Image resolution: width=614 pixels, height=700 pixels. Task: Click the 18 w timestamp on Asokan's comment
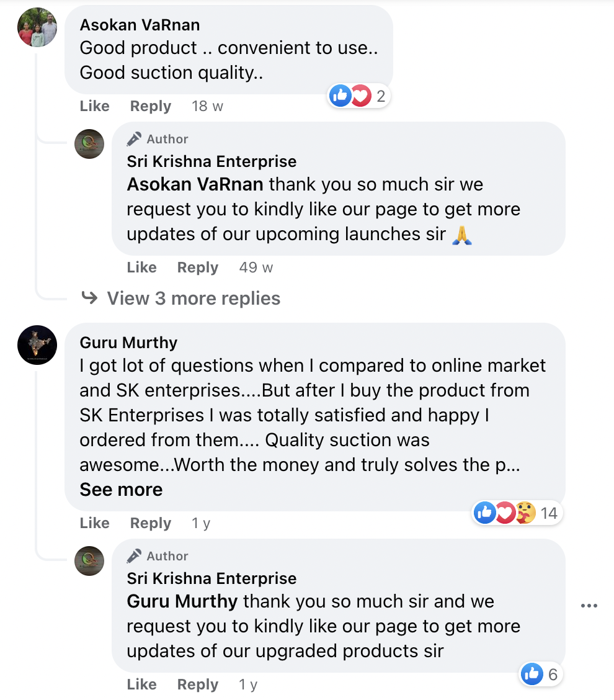[x=207, y=106]
